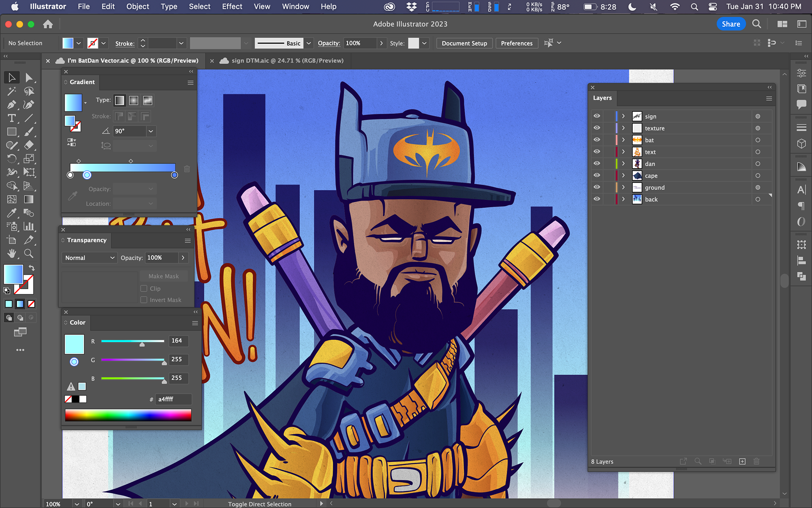Select the Direct Selection tool
Viewport: 812px width, 508px height.
point(29,77)
